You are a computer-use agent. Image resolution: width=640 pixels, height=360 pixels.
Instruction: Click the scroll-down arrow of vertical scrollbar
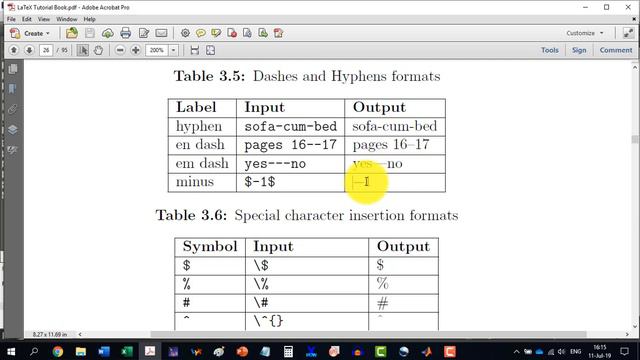click(x=635, y=326)
